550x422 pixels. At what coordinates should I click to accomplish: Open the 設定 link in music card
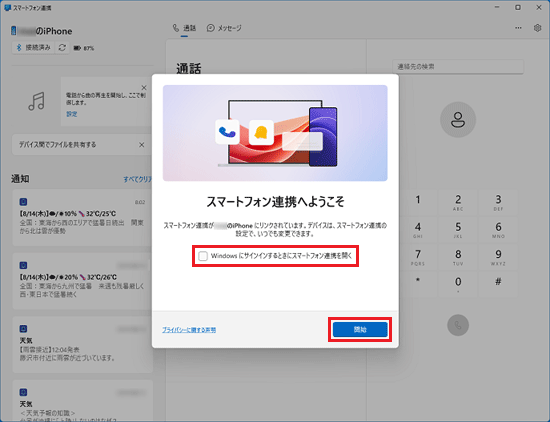point(72,114)
